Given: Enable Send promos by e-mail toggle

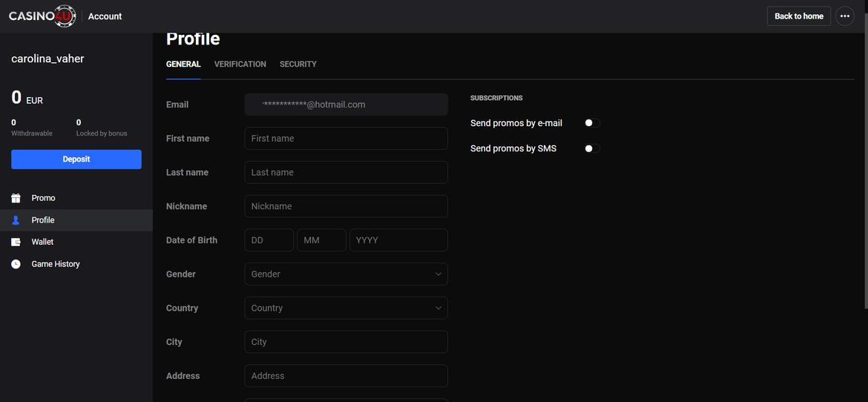Looking at the screenshot, I should (591, 123).
